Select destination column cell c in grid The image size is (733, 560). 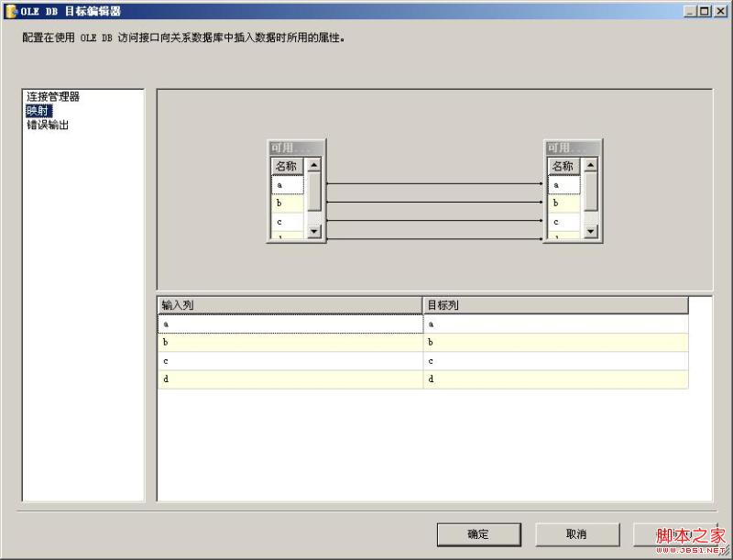[555, 361]
